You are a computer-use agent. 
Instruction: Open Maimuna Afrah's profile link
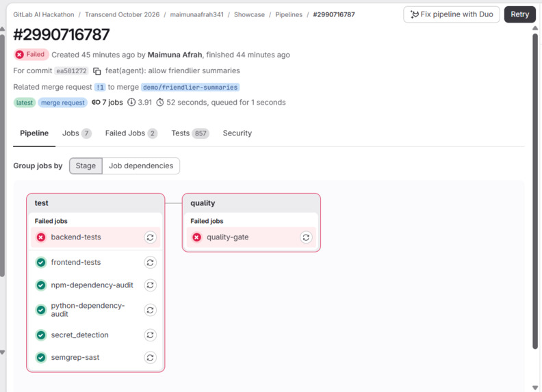pyautogui.click(x=175, y=55)
